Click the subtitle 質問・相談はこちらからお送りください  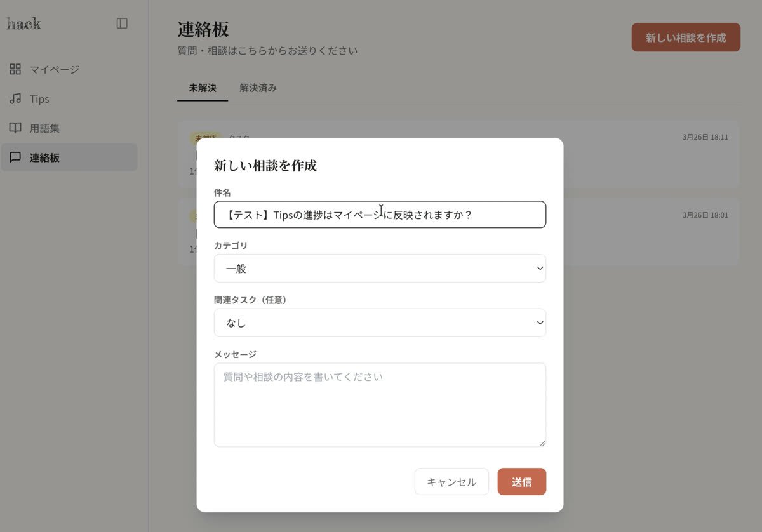(267, 50)
